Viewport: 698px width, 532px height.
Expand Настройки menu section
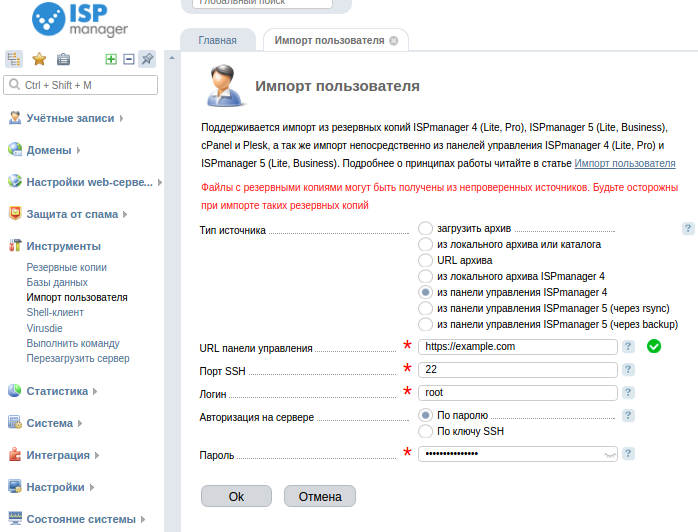(x=92, y=487)
